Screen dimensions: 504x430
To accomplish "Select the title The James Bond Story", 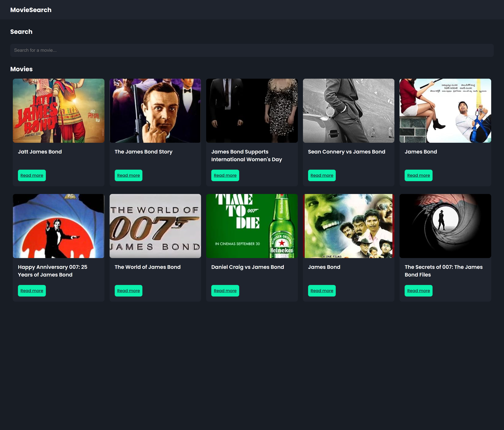I will pos(144,152).
